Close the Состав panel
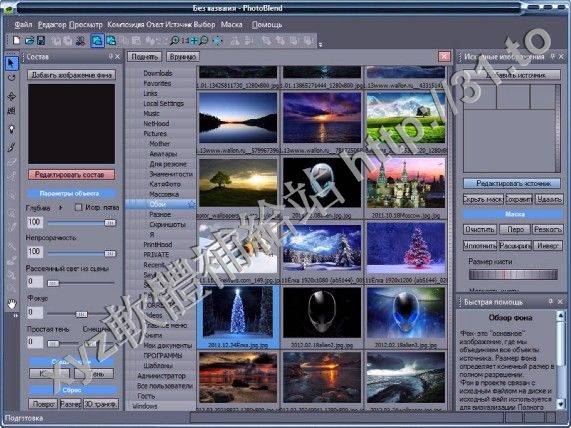This screenshot has width=571, height=428. pyautogui.click(x=117, y=56)
